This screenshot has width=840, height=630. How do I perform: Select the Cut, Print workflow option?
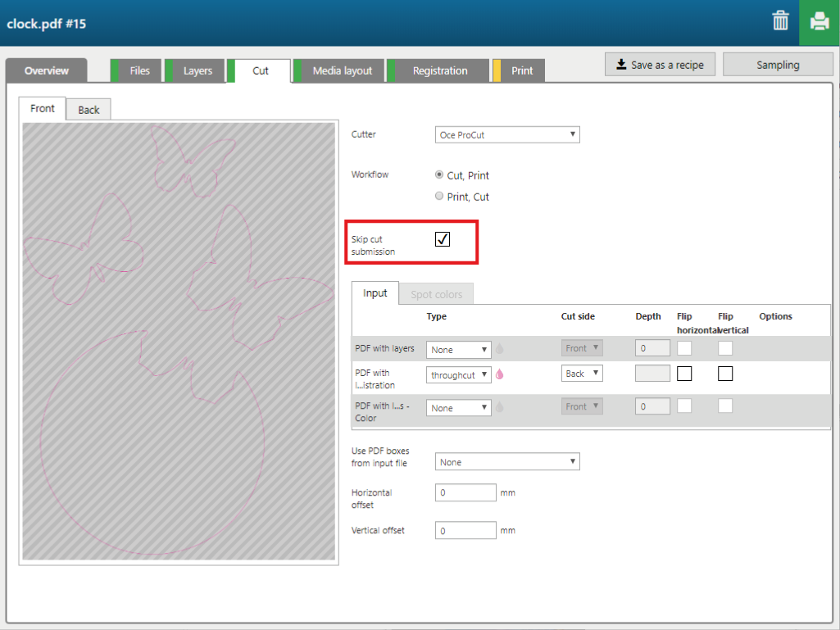click(x=440, y=175)
